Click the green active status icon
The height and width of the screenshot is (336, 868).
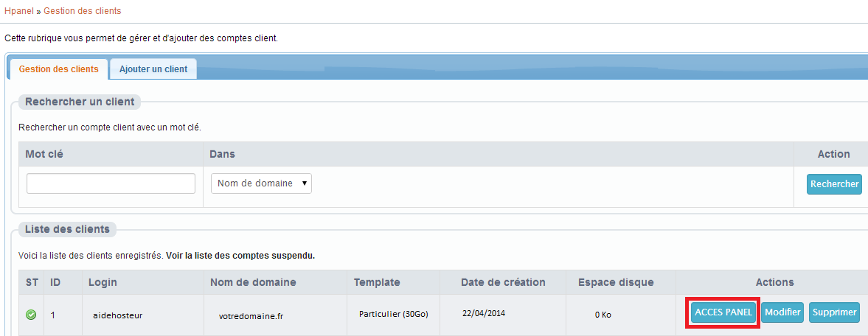click(31, 315)
